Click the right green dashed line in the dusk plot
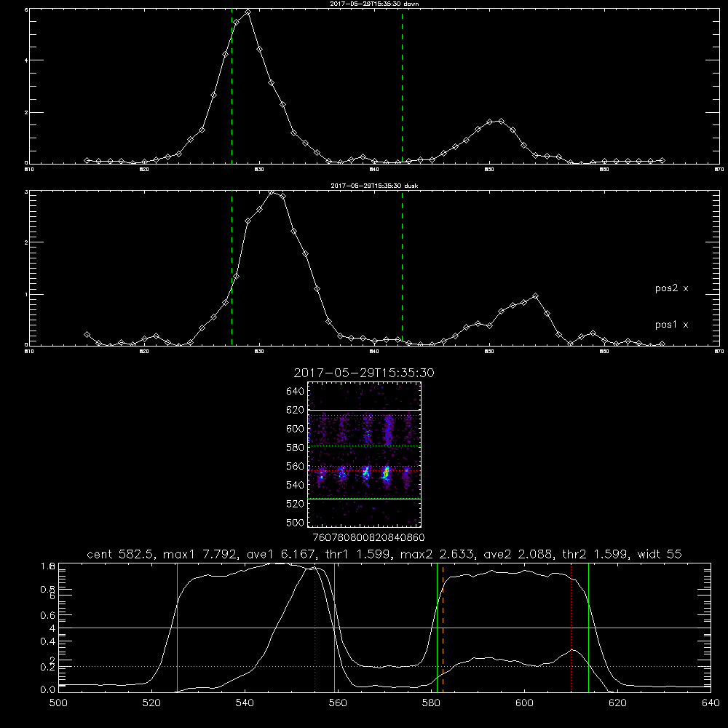 point(402,268)
